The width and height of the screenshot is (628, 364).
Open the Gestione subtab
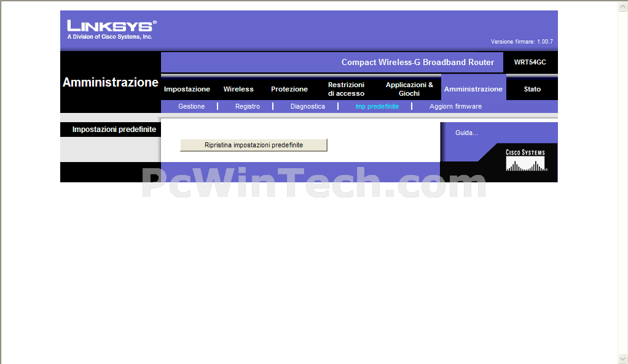pos(192,106)
